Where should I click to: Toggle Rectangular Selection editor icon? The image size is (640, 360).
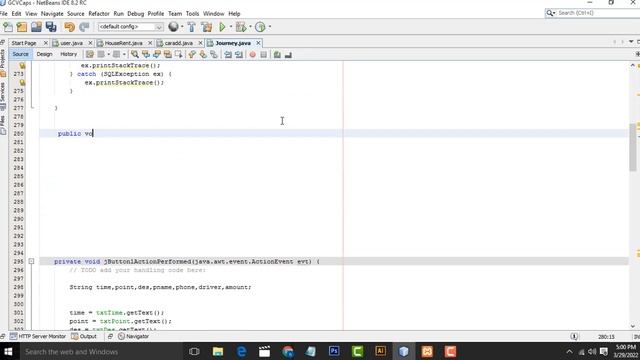(x=179, y=55)
